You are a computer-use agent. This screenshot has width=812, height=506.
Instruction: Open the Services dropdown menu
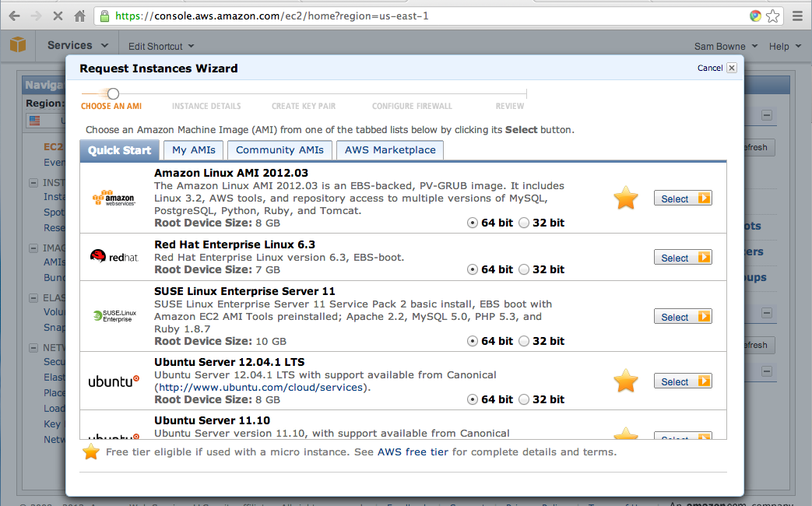point(78,46)
